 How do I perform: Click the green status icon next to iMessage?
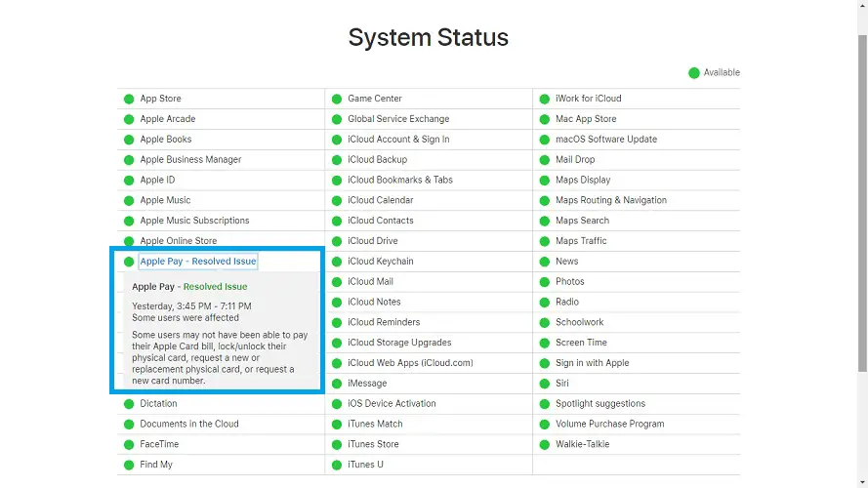tap(337, 384)
